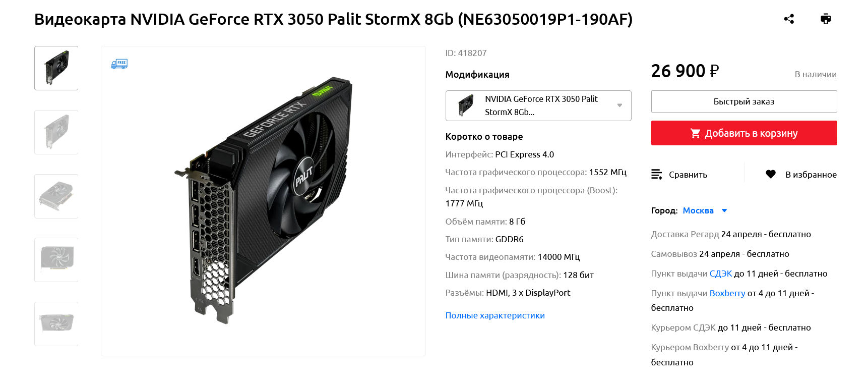This screenshot has width=868, height=381.
Task: Click the blue triangle next to Москва
Action: [724, 210]
